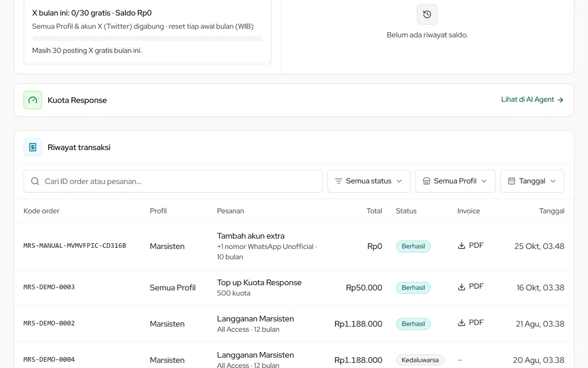Click the Belum ada riwayat saldo message
This screenshot has width=588, height=368.
427,35
